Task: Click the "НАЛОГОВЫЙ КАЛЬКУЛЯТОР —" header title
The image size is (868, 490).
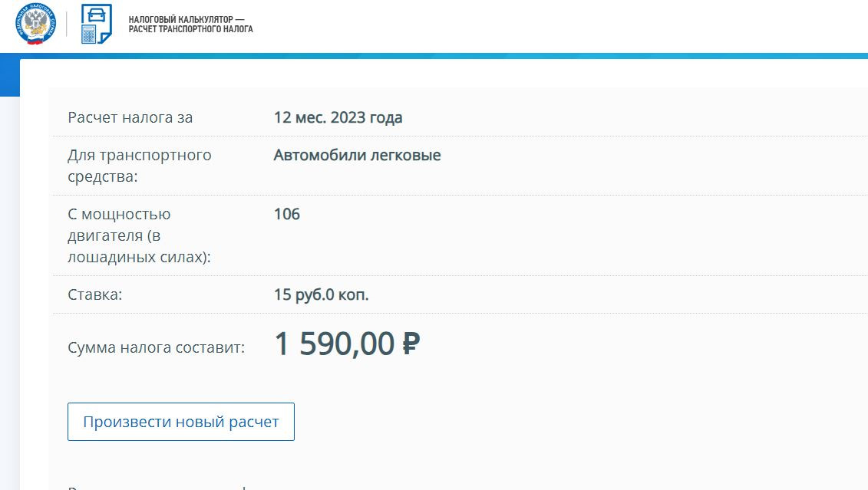Action: pos(186,18)
